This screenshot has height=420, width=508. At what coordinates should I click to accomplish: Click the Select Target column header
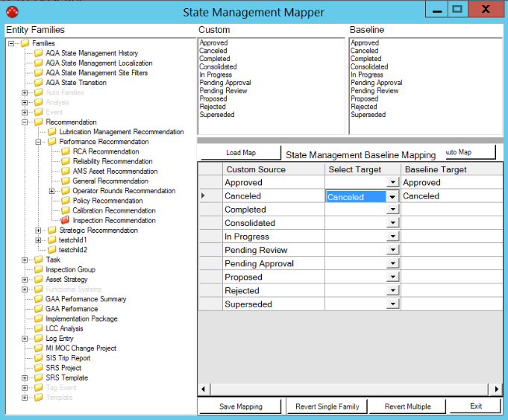(x=363, y=169)
